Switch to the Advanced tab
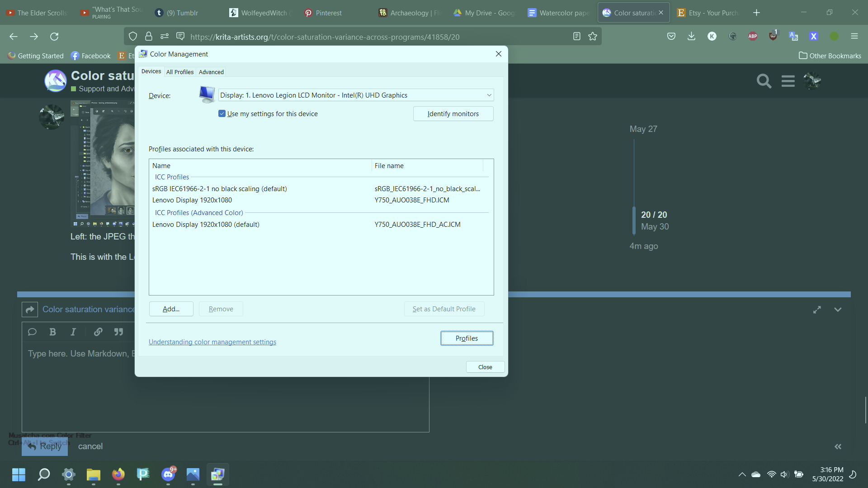This screenshot has width=868, height=488. click(x=211, y=72)
